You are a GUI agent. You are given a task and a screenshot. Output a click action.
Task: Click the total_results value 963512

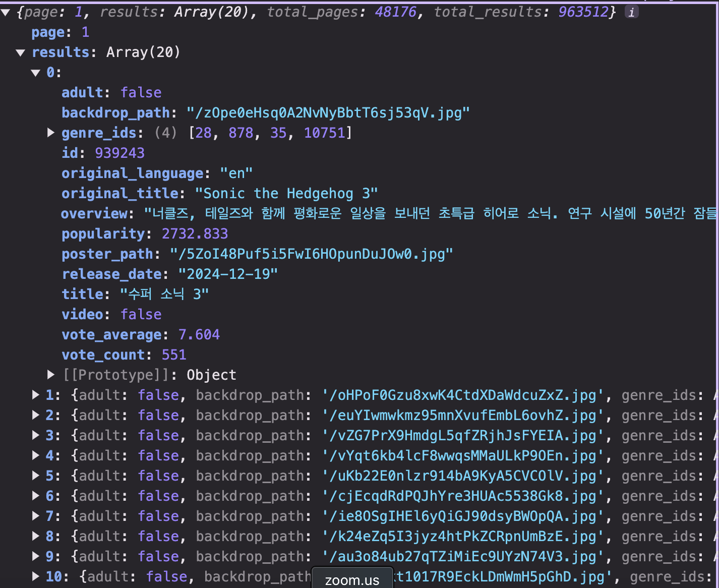(583, 12)
